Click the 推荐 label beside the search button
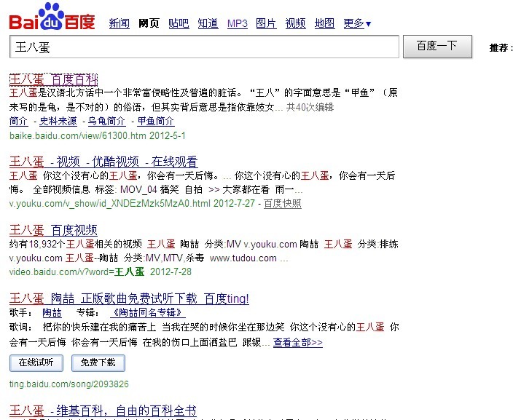Screen dimensions: 513x420 point(501,48)
